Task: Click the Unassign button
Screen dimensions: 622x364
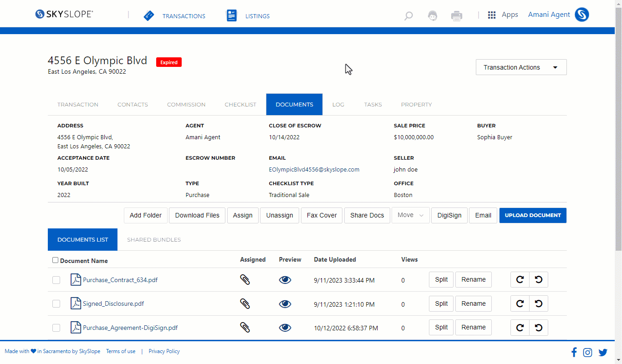Action: [280, 215]
